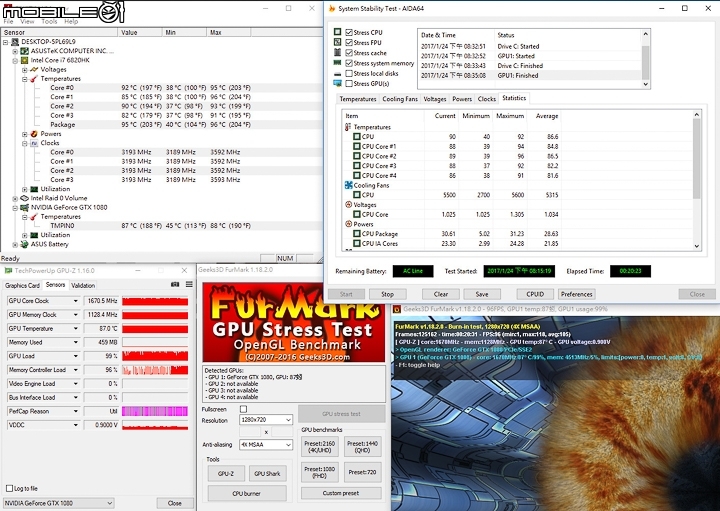Open the GPU-Z hamburger menu icon
The image size is (720, 511).
click(x=189, y=285)
